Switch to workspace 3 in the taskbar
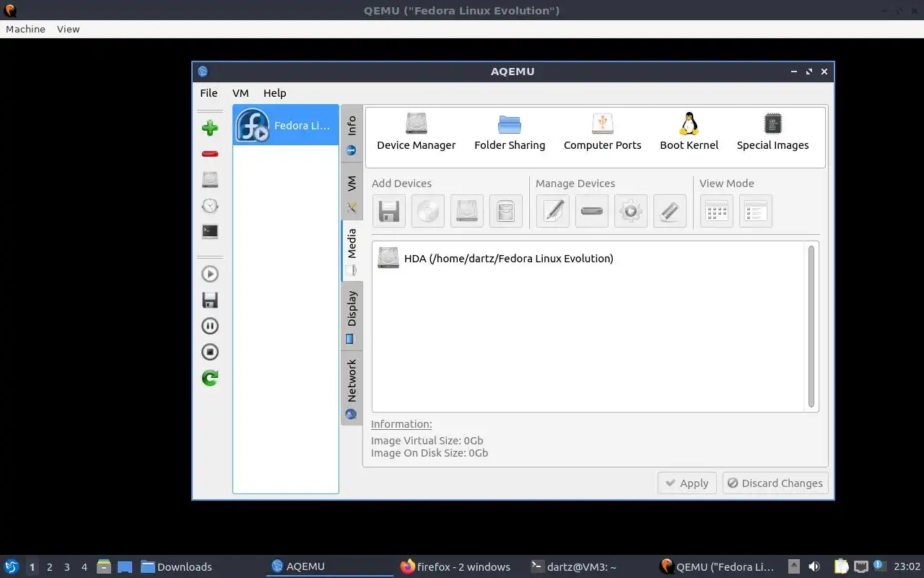The width and height of the screenshot is (924, 578). pyautogui.click(x=66, y=566)
